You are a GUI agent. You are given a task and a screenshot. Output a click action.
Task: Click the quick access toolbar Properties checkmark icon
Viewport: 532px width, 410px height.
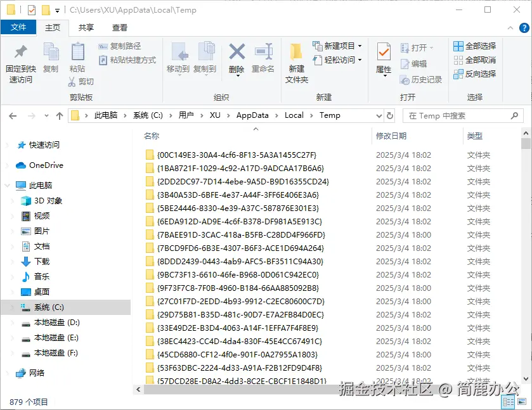tap(32, 10)
